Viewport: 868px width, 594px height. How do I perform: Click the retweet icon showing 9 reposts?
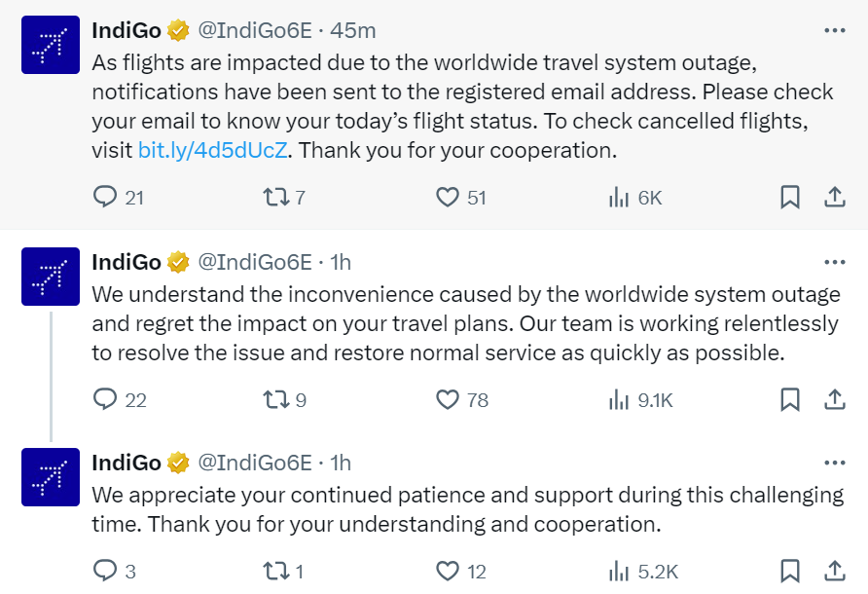tap(273, 399)
